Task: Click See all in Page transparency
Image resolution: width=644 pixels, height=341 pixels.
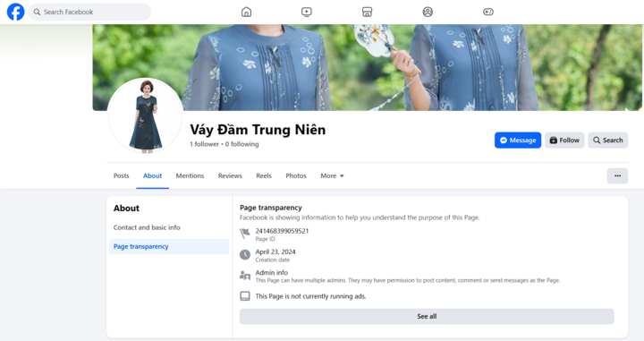Action: 427,316
